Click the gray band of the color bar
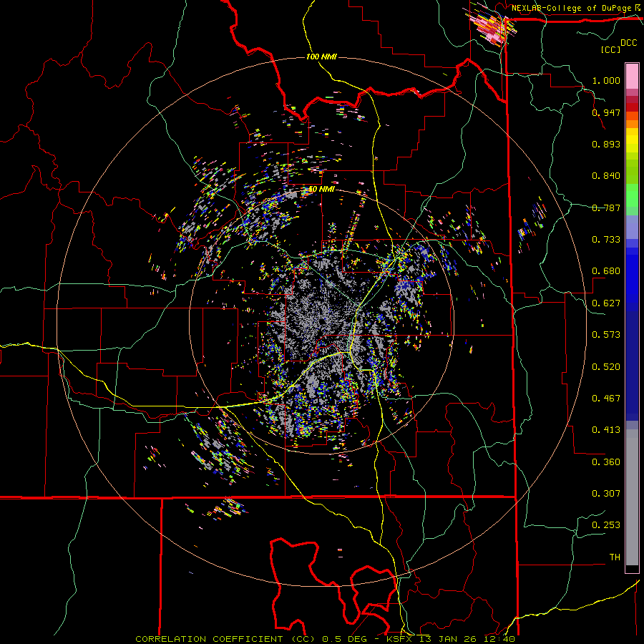 pyautogui.click(x=632, y=497)
